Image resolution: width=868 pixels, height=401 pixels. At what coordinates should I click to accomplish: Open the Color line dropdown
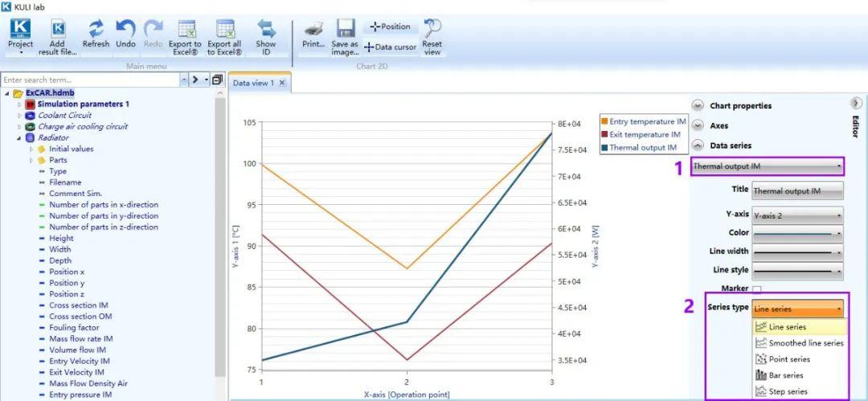click(798, 233)
